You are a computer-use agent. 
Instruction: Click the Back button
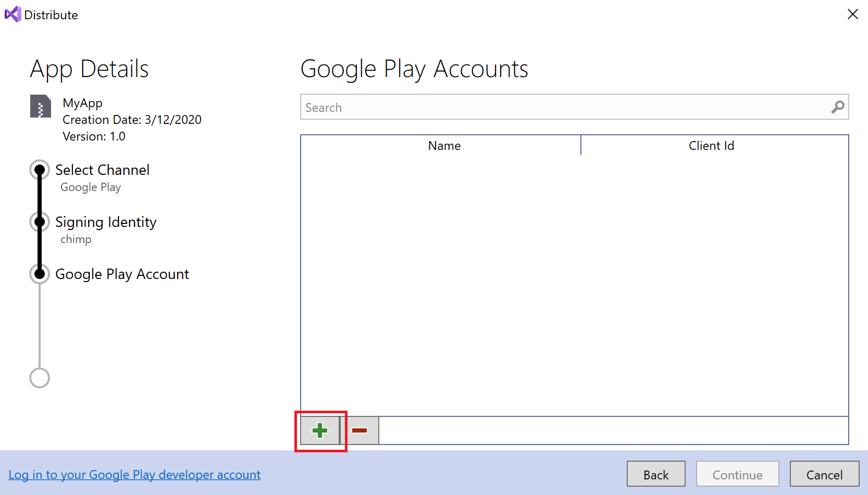tap(656, 474)
